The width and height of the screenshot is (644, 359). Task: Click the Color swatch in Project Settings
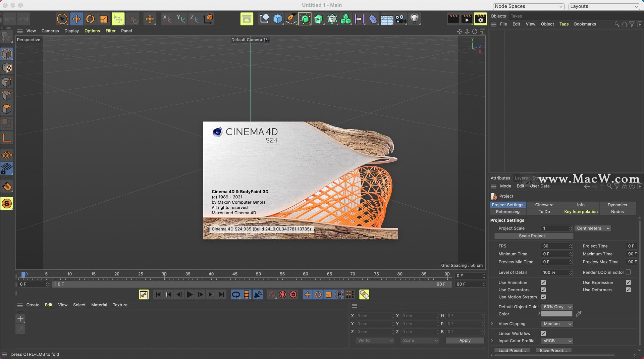click(556, 314)
